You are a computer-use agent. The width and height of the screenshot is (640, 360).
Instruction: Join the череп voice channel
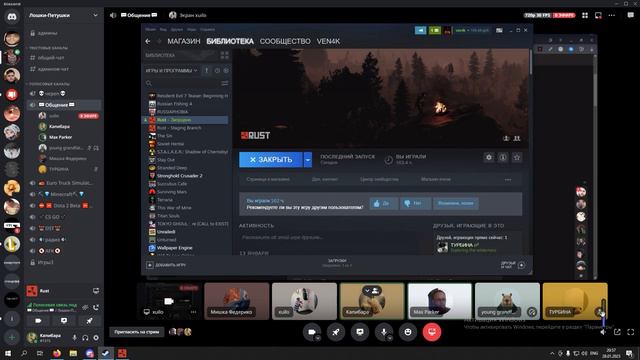click(63, 93)
